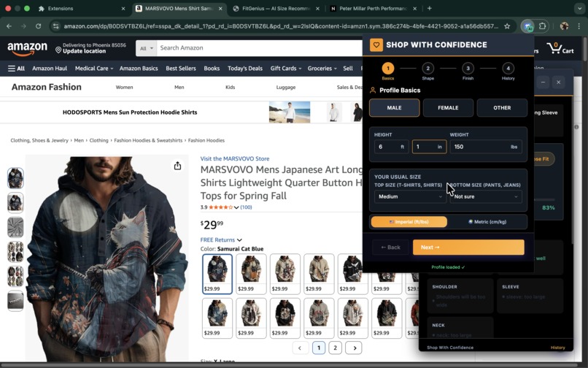Open Today's Deals nav link

[245, 69]
